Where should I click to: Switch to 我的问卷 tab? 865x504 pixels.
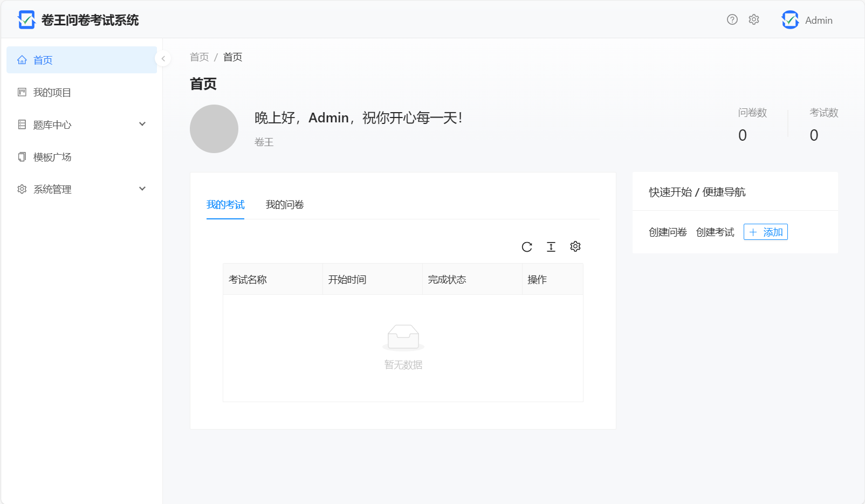pos(285,205)
